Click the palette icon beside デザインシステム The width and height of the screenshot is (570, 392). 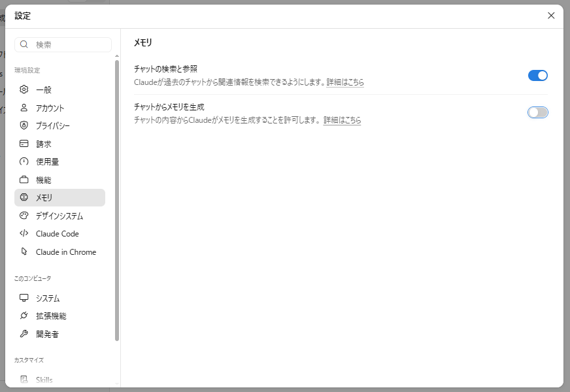tap(24, 216)
